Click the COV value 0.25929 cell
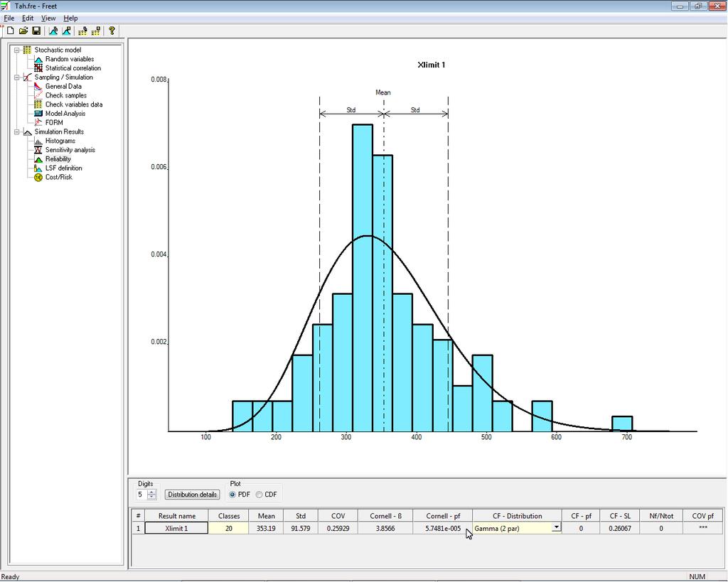Image resolution: width=728 pixels, height=582 pixels. (338, 528)
